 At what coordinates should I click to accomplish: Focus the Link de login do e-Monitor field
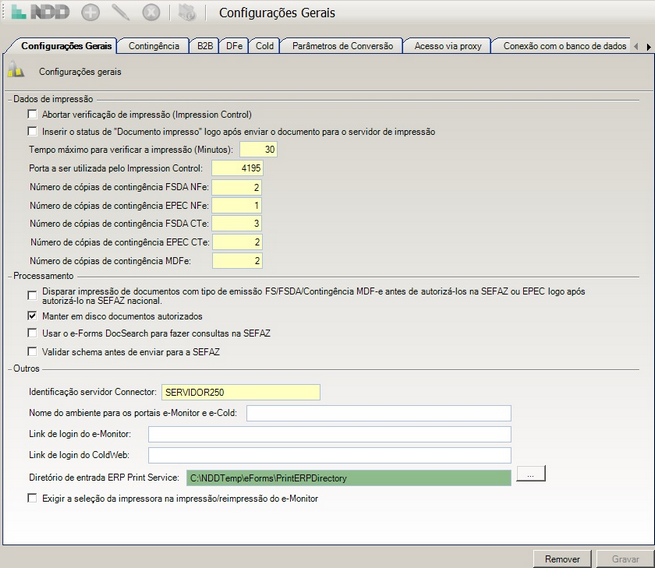pyautogui.click(x=329, y=434)
